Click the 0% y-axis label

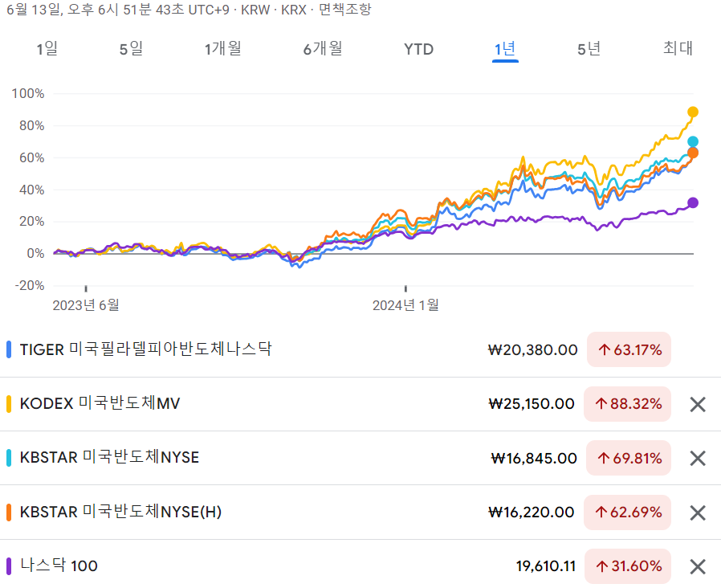[35, 254]
